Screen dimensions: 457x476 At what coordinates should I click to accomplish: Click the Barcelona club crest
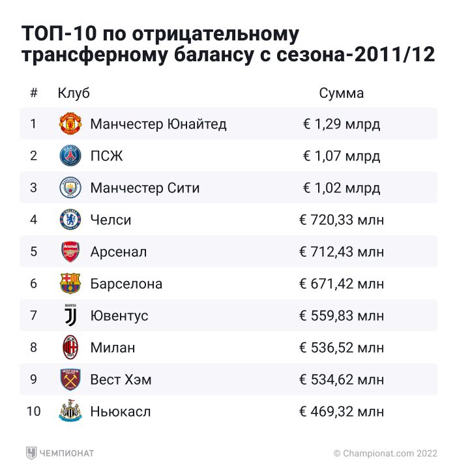pyautogui.click(x=70, y=284)
